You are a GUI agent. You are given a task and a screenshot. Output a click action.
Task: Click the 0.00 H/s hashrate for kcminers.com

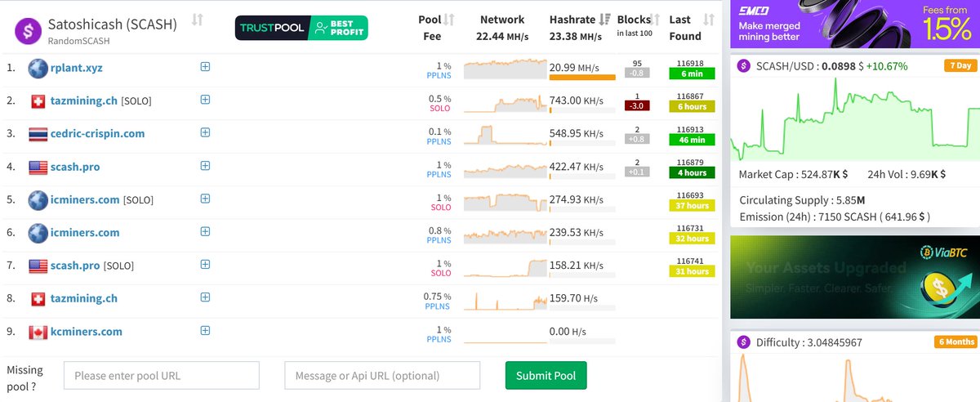[x=568, y=331]
